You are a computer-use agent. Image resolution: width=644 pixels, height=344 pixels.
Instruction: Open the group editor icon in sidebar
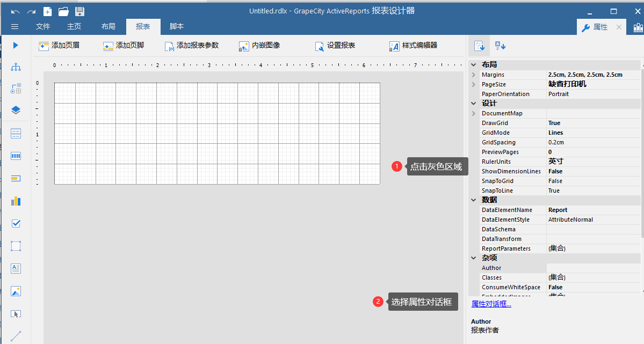(x=16, y=88)
